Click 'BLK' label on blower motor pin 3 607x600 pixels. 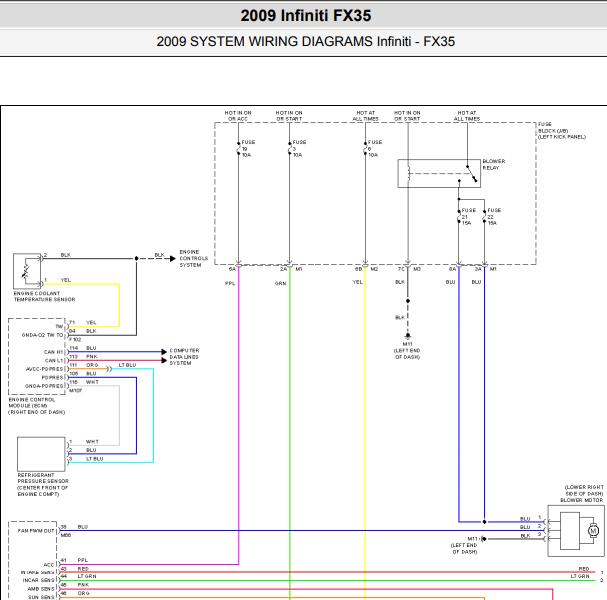click(525, 536)
